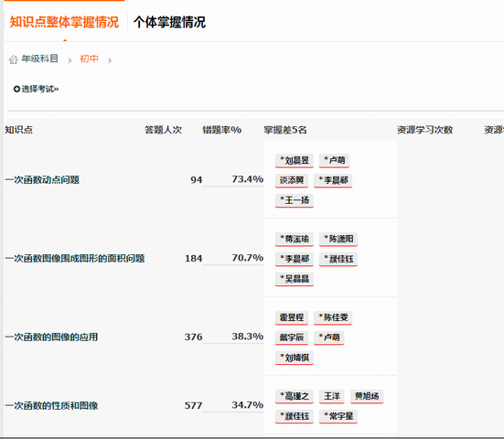Click student tag *陈潇阳

(338, 239)
